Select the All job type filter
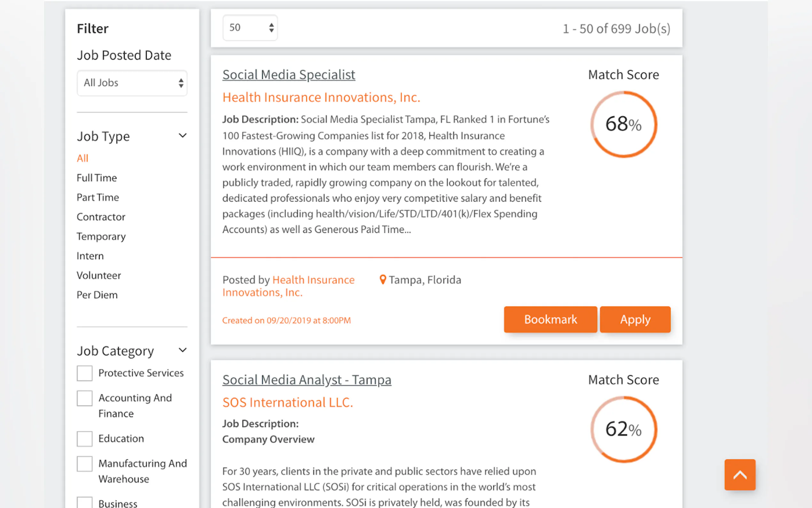The width and height of the screenshot is (812, 508). [82, 158]
